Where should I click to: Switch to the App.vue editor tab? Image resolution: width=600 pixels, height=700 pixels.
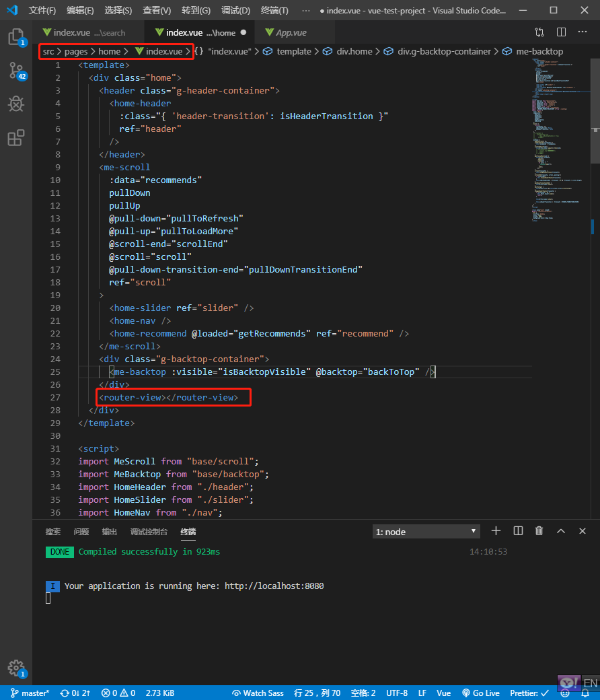[286, 32]
